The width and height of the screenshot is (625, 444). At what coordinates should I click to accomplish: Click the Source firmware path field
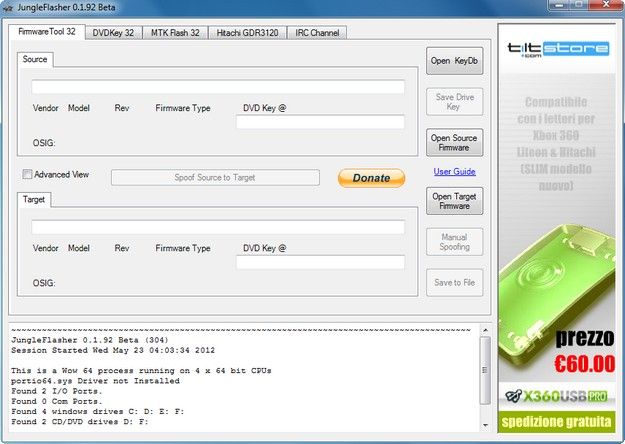click(218, 86)
